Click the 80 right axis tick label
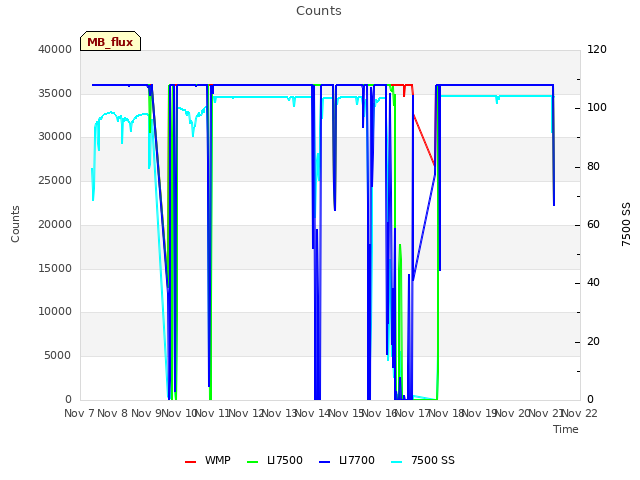 (593, 167)
